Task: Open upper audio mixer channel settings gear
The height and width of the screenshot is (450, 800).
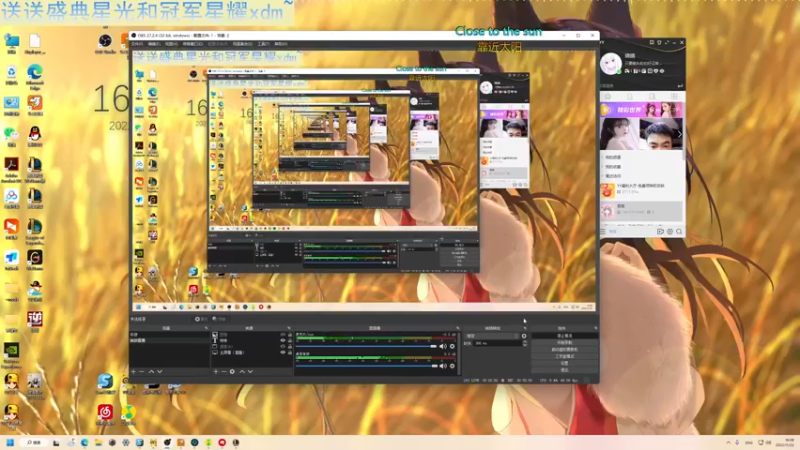Action: [x=452, y=346]
